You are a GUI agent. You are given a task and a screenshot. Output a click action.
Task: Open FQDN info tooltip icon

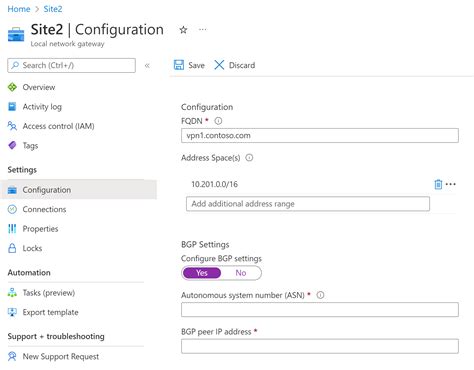[218, 121]
